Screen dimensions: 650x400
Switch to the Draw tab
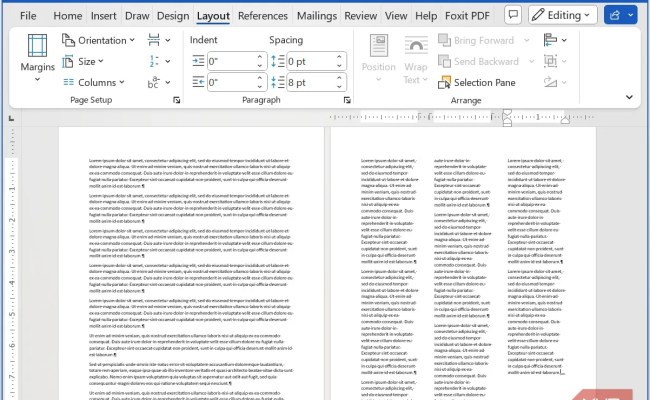coord(137,16)
